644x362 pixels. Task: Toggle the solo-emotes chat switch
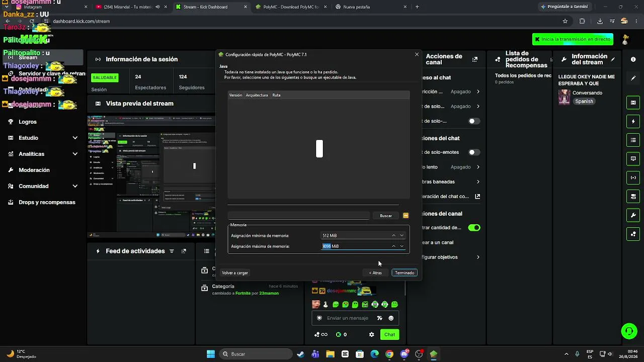pos(474,152)
